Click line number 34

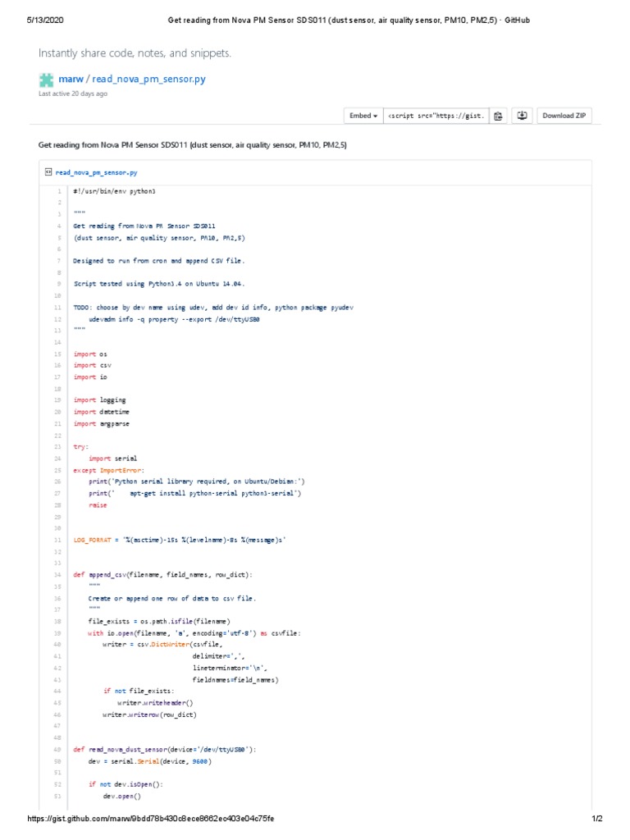tap(57, 575)
